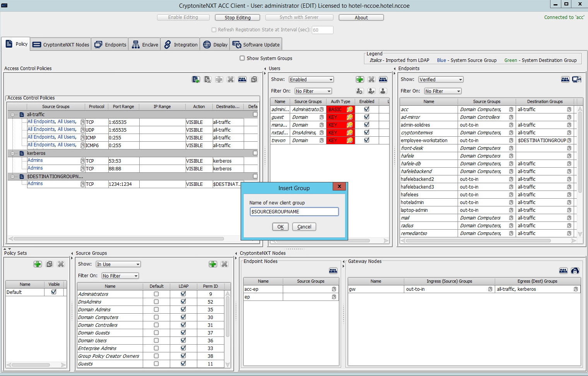Viewport: 588px width, 376px height.
Task: Switch to the Integration tab
Action: click(180, 45)
